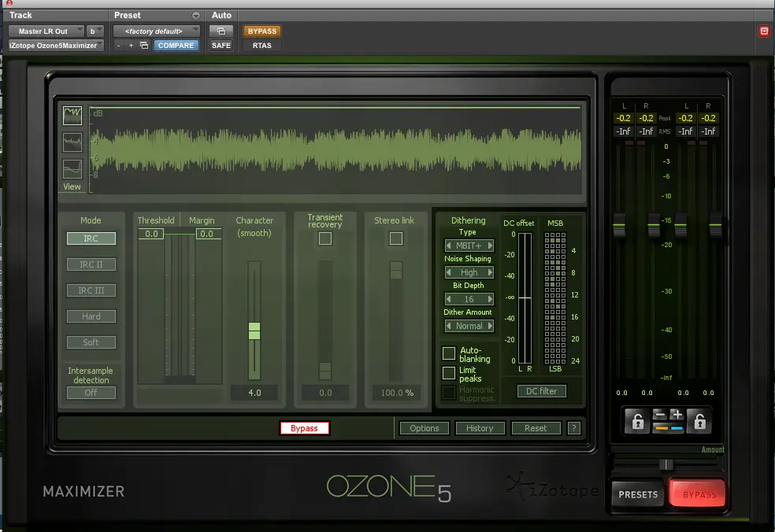775x532 pixels.
Task: Open the iZotope Ozone5Maximizer plug-in selector
Action: tap(57, 46)
